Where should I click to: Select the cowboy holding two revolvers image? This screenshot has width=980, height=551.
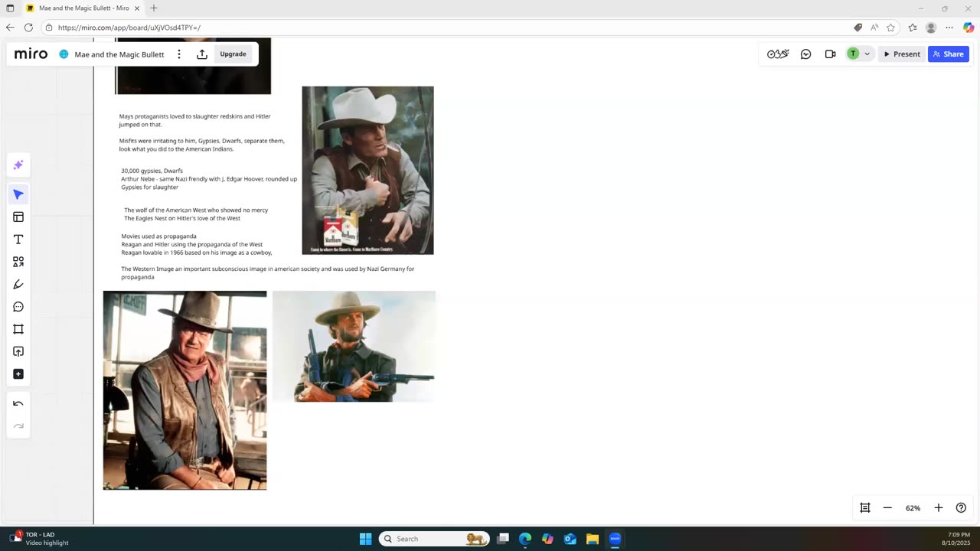354,346
